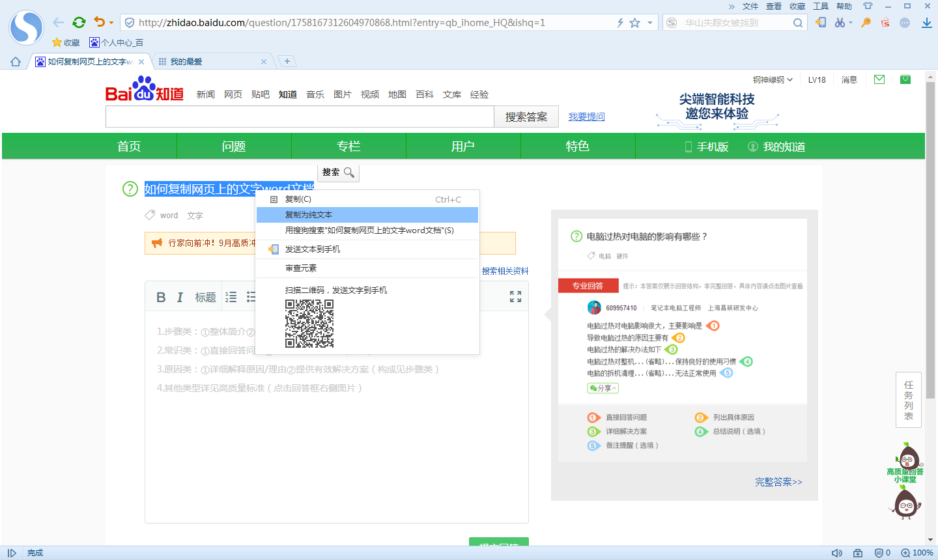Click the 搜索答案 button
The height and width of the screenshot is (560, 938).
pos(525,117)
